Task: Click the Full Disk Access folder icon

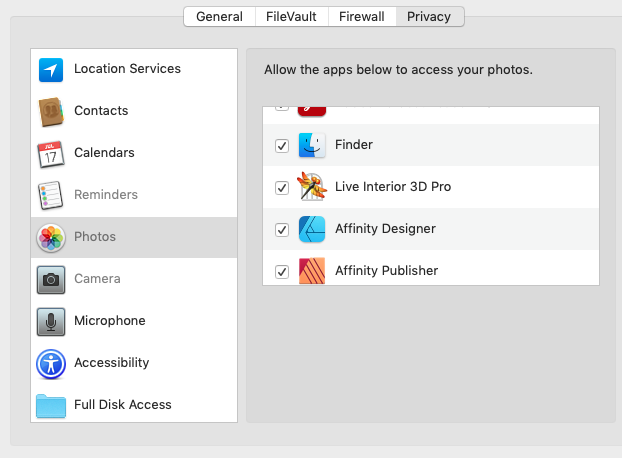Action: 51,405
